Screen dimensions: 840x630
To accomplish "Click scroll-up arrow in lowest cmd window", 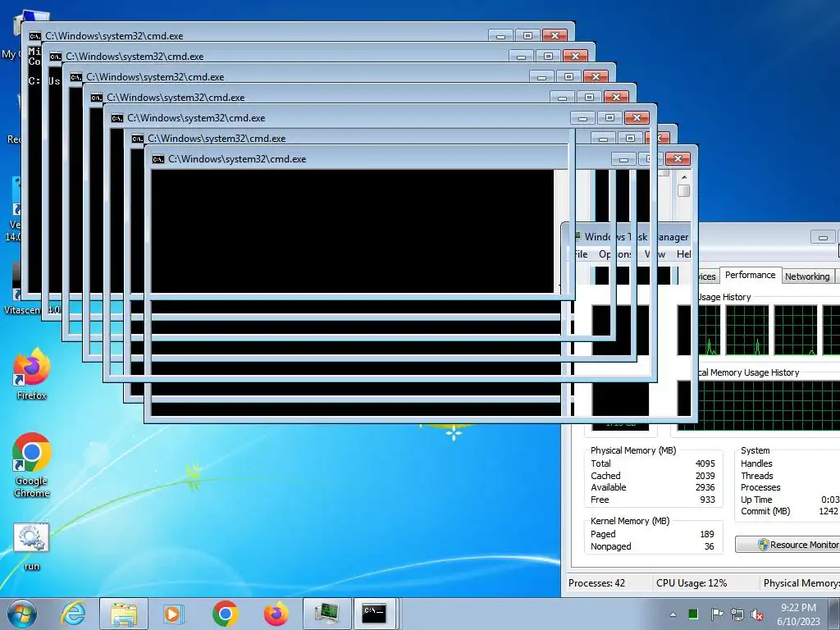I will coord(683,177).
